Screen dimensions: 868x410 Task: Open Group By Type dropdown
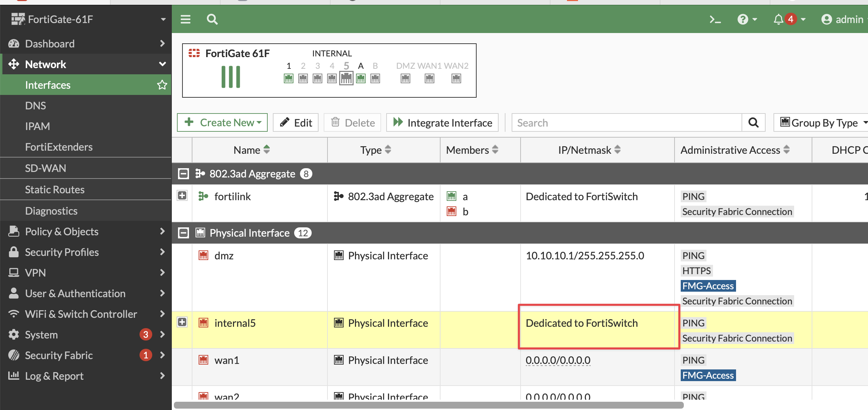pos(821,122)
